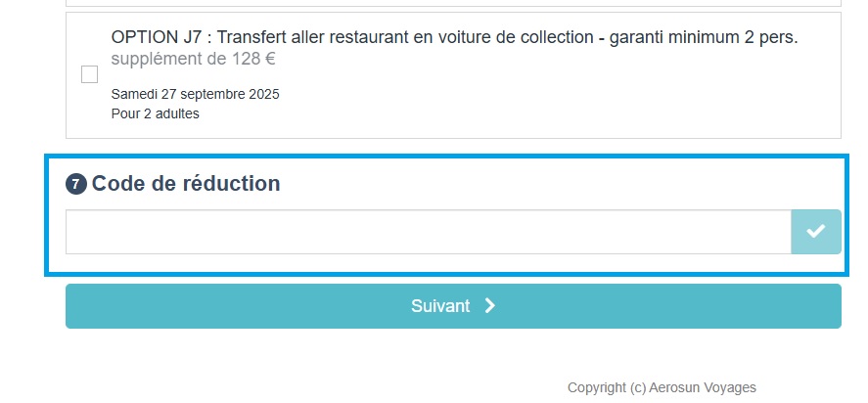Click the "Pour 2 adultes" label
The height and width of the screenshot is (403, 868).
[156, 113]
